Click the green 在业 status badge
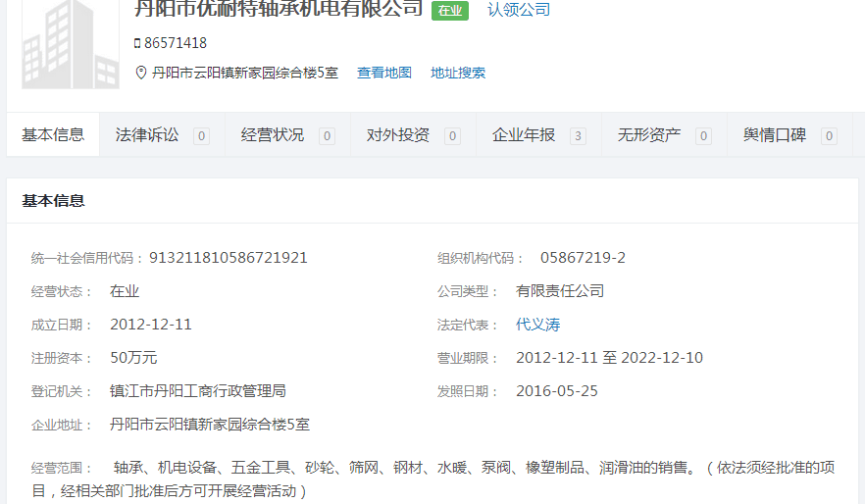Image resolution: width=865 pixels, height=504 pixels. pyautogui.click(x=449, y=11)
